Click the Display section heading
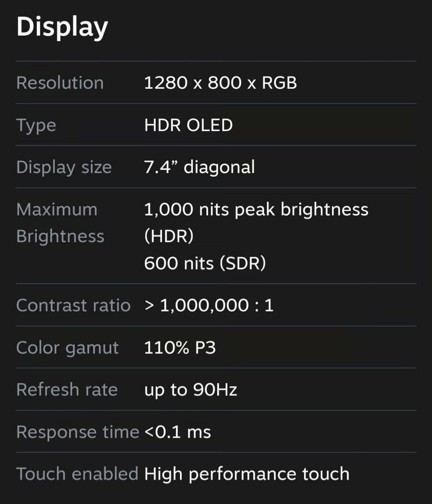 62,27
